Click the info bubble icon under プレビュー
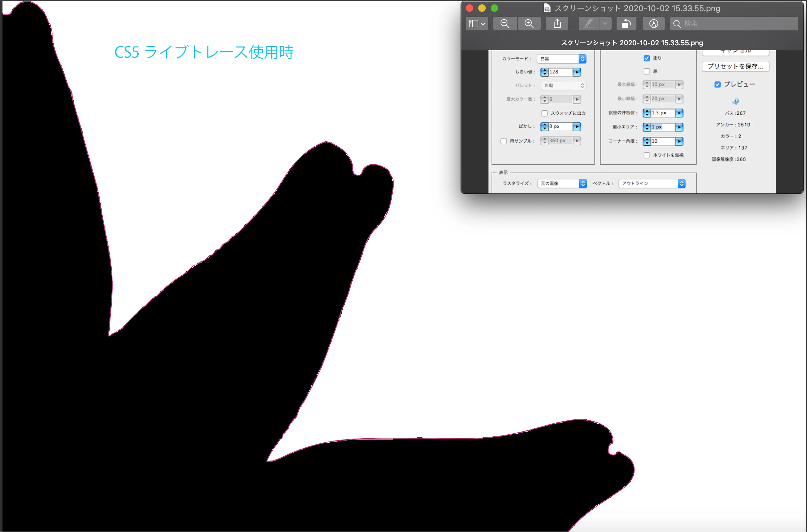807x532 pixels. (x=735, y=101)
